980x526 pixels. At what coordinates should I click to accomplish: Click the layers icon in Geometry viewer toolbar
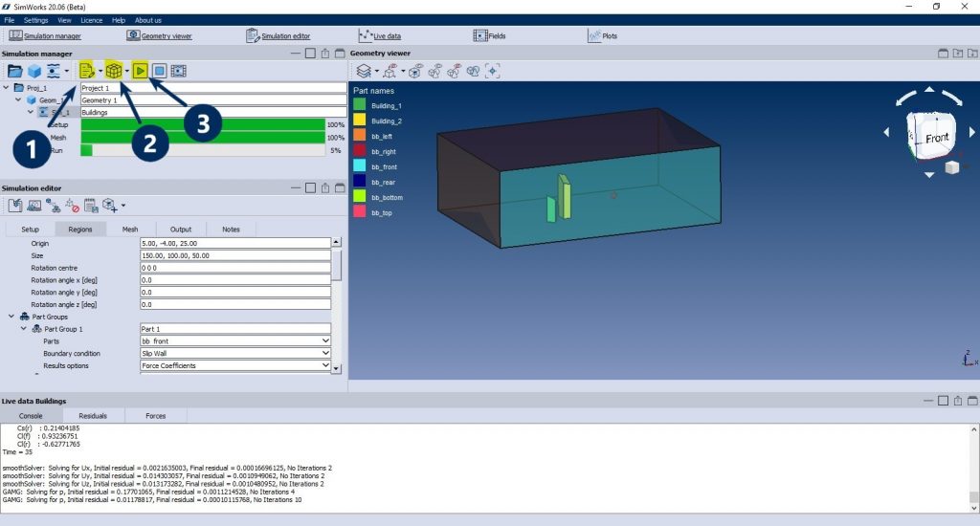coord(364,71)
